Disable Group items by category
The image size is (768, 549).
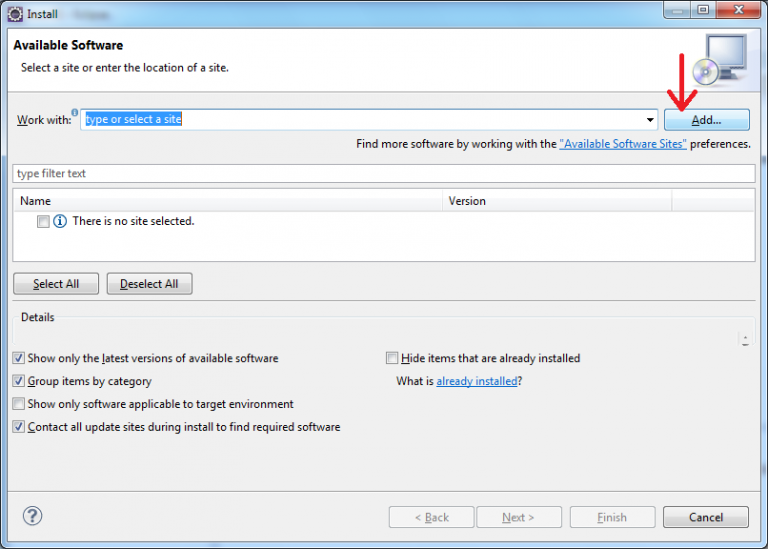(x=19, y=381)
